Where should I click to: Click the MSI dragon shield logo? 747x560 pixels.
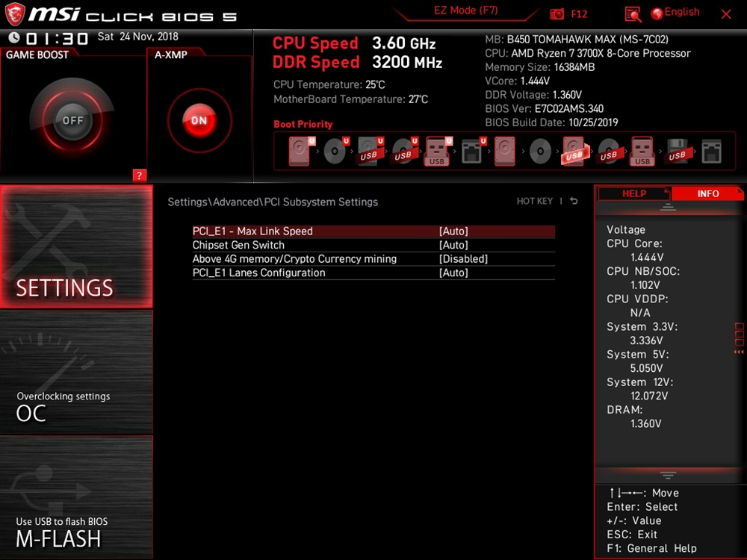[x=14, y=14]
